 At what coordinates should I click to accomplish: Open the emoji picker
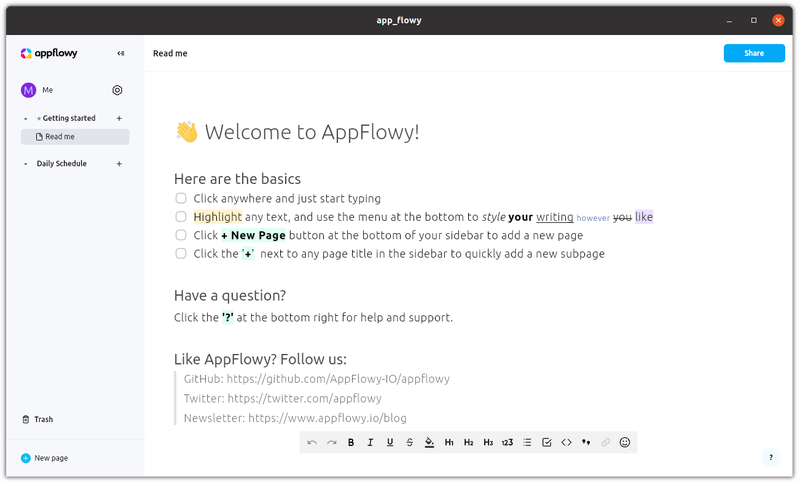pyautogui.click(x=625, y=443)
